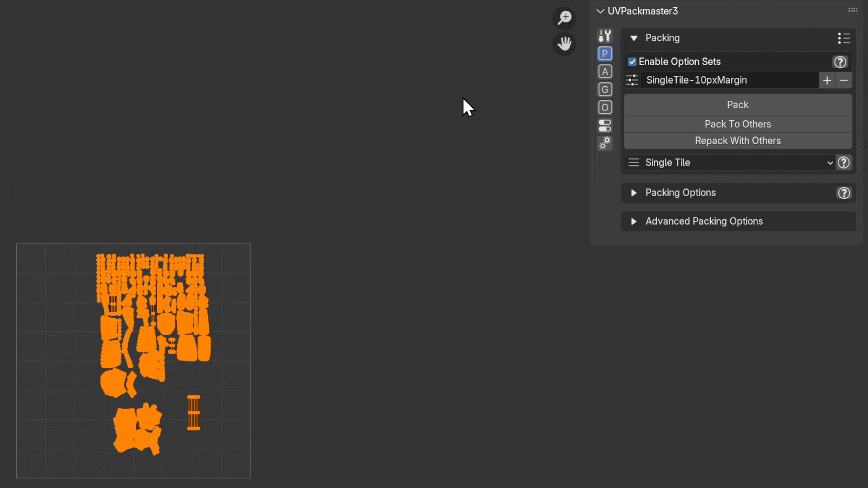868x488 pixels.
Task: Open the O tab in UVPackmaster sidebar
Action: tap(605, 107)
